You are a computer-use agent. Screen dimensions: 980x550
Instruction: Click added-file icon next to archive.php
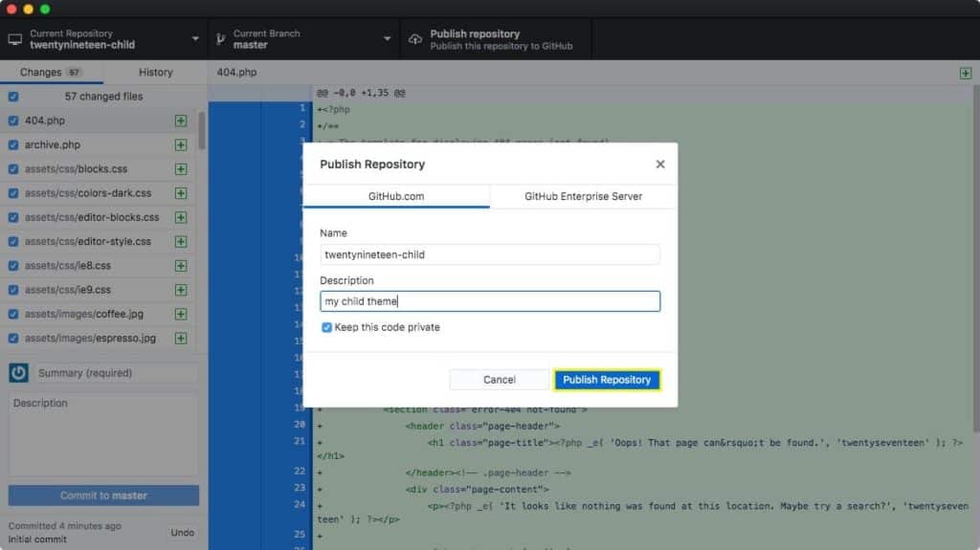(181, 145)
